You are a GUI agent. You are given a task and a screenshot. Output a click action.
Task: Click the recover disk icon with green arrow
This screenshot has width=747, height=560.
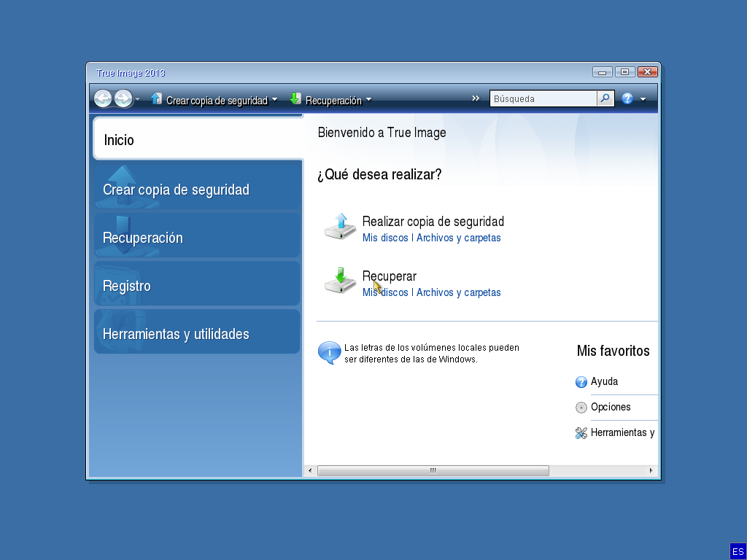pyautogui.click(x=340, y=281)
